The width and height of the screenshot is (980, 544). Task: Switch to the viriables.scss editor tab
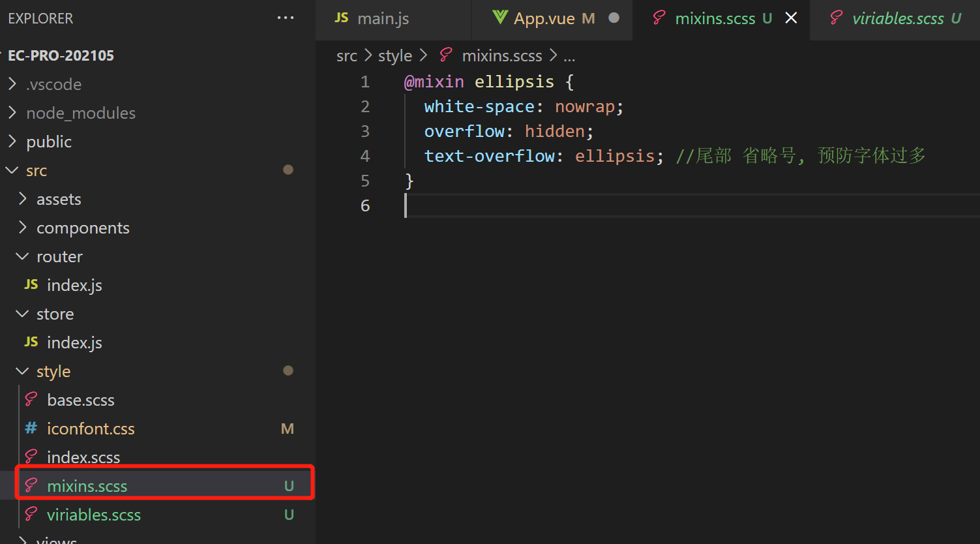coord(895,20)
